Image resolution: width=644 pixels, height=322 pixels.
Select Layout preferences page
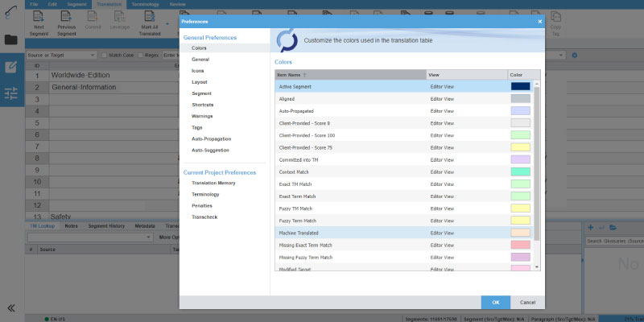click(x=199, y=82)
